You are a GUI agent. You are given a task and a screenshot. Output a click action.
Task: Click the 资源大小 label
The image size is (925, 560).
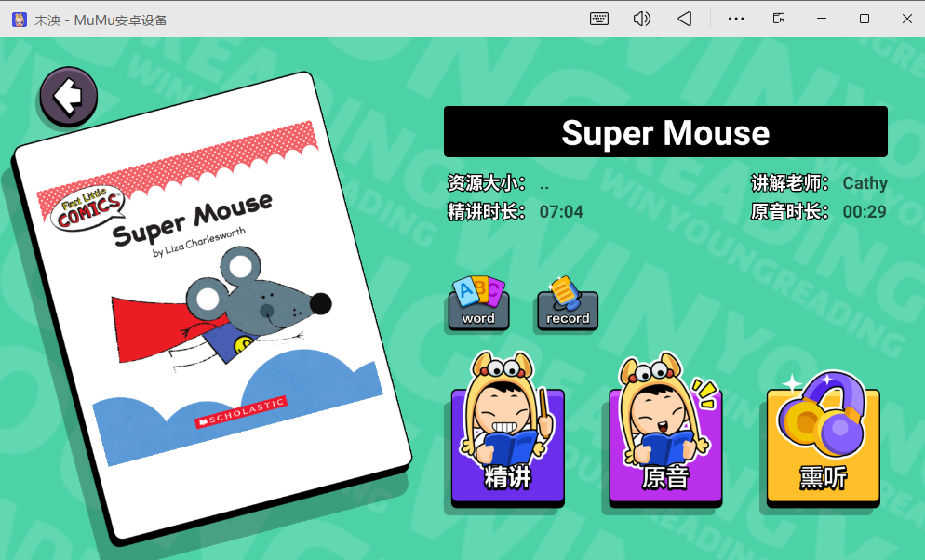[487, 183]
